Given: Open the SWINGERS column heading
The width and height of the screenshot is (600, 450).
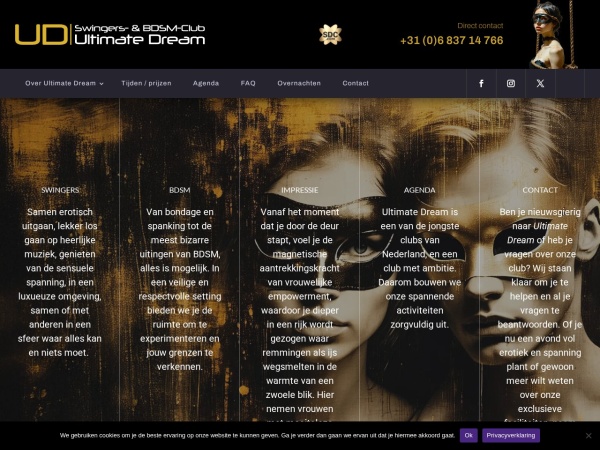Looking at the screenshot, I should pos(60,190).
